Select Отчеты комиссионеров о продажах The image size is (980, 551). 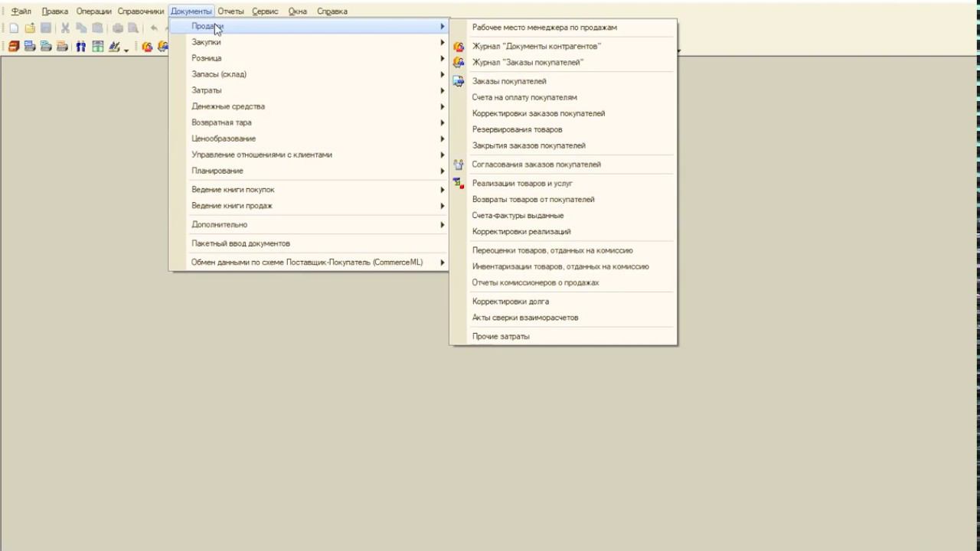[x=563, y=282]
